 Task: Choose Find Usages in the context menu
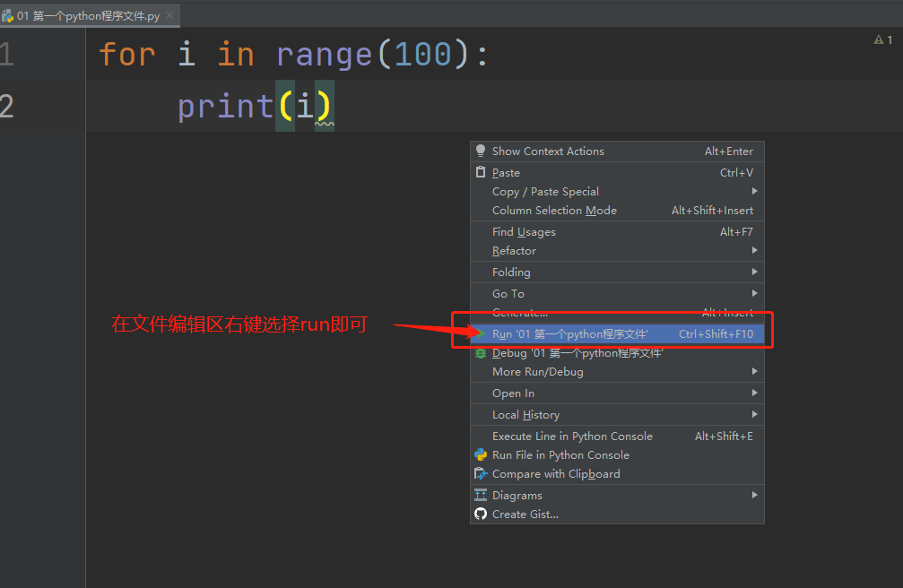click(x=617, y=231)
